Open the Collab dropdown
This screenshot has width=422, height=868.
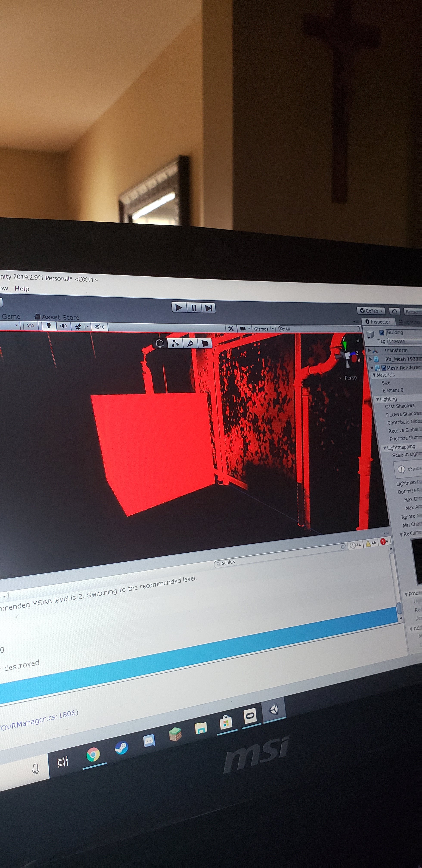point(371,311)
